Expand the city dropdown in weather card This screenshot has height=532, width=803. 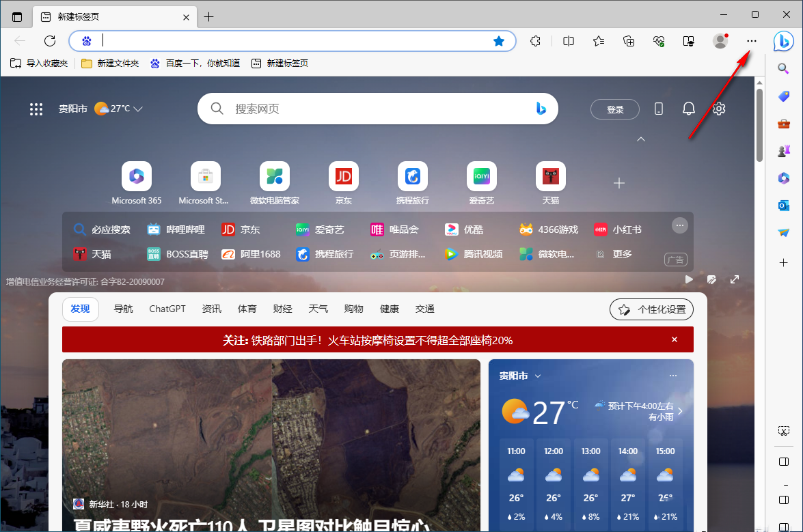coord(538,376)
